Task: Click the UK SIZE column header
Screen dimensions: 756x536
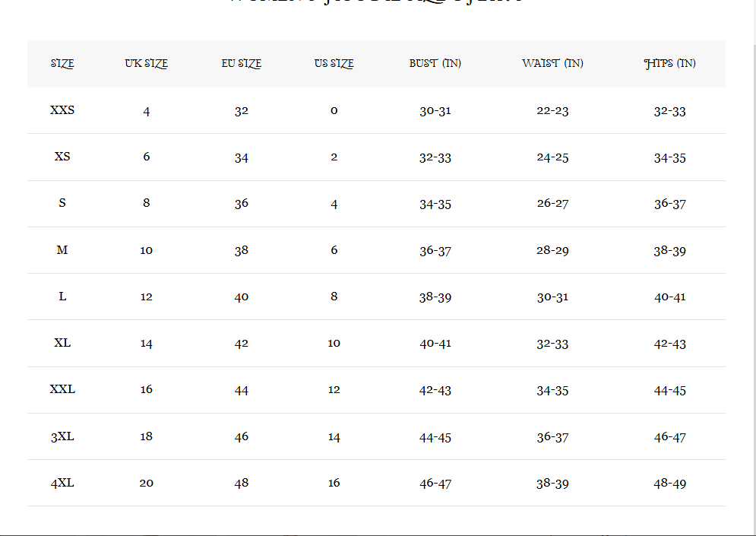Action: pos(146,64)
